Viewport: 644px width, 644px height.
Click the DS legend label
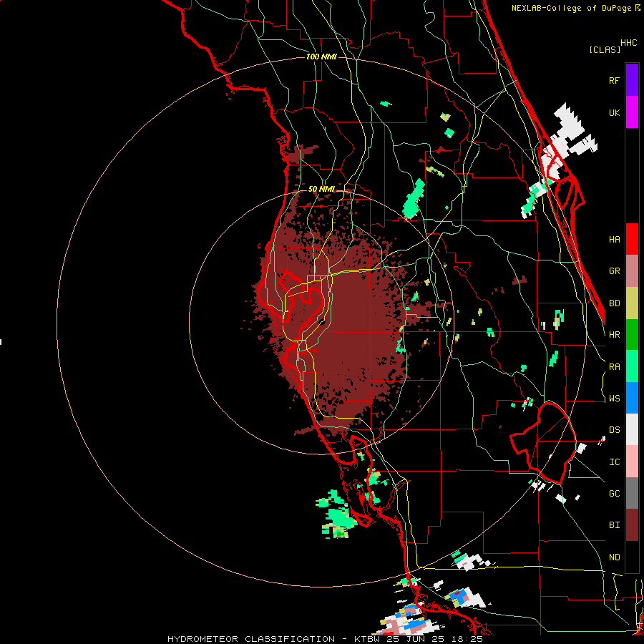pyautogui.click(x=614, y=430)
